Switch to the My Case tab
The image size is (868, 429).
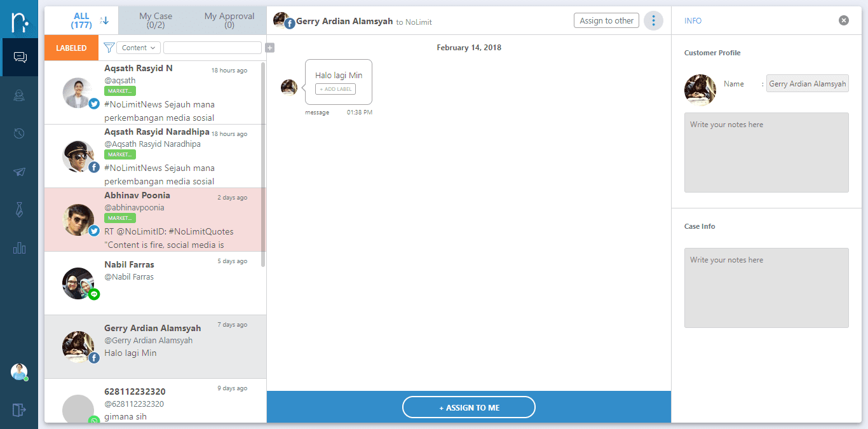coord(156,20)
